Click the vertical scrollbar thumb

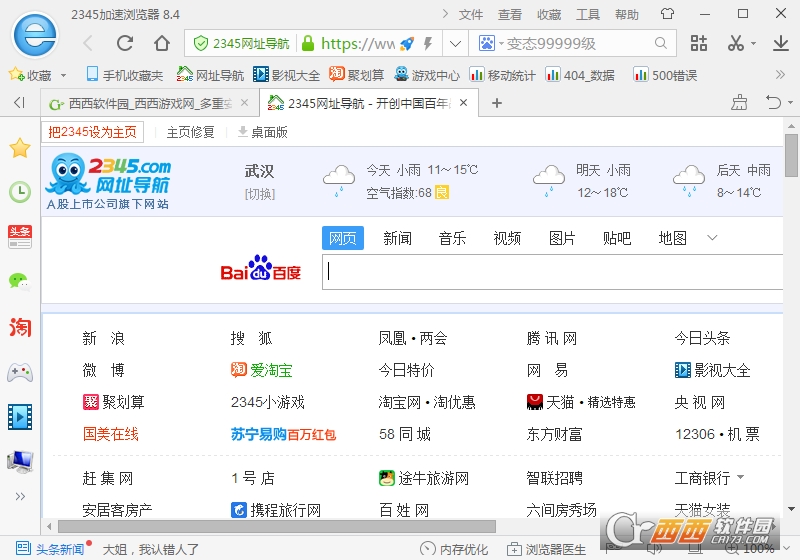click(x=791, y=155)
